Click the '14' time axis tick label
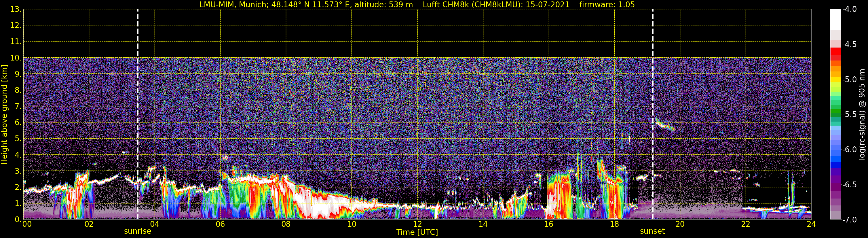This screenshot has width=868, height=238. point(483,224)
